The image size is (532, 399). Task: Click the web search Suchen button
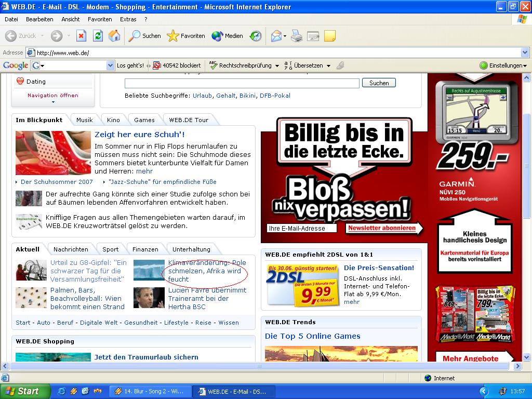pyautogui.click(x=379, y=83)
